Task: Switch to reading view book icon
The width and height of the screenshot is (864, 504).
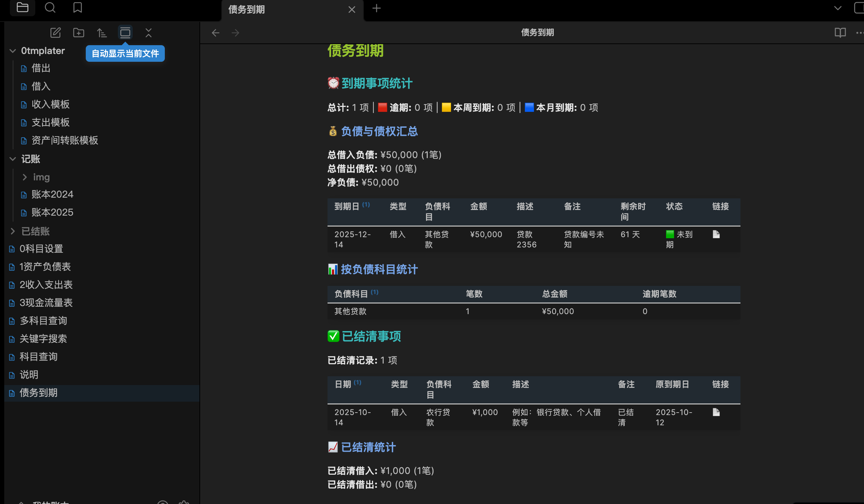Action: pyautogui.click(x=840, y=33)
